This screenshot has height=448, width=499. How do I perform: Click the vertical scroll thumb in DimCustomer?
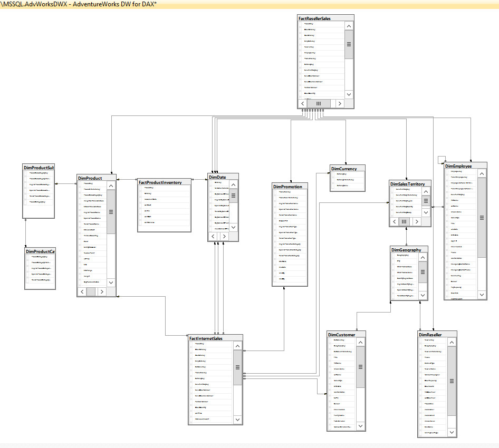361,367
